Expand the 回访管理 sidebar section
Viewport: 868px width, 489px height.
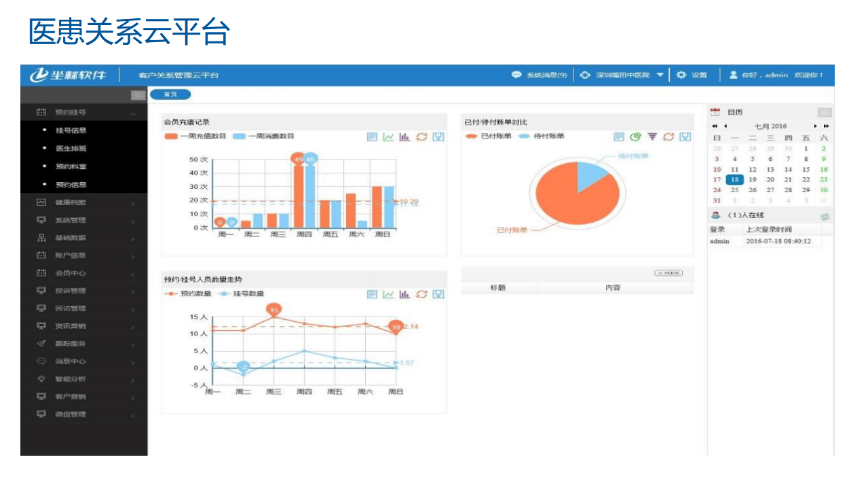coord(84,308)
